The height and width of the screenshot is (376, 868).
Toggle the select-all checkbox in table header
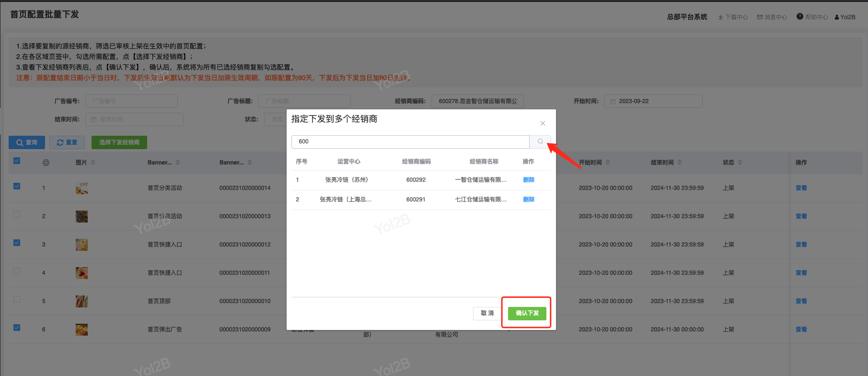coord(17,161)
